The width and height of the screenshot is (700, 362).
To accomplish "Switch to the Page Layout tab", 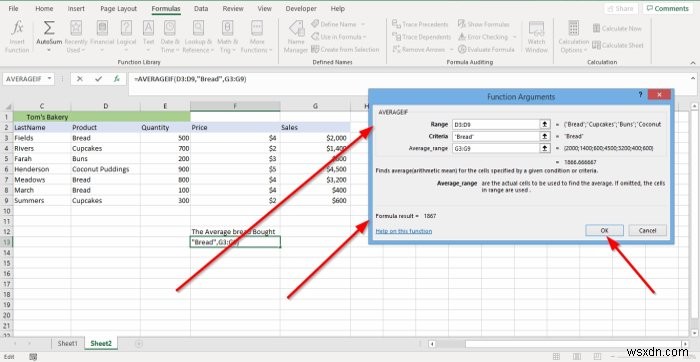I will click(118, 8).
